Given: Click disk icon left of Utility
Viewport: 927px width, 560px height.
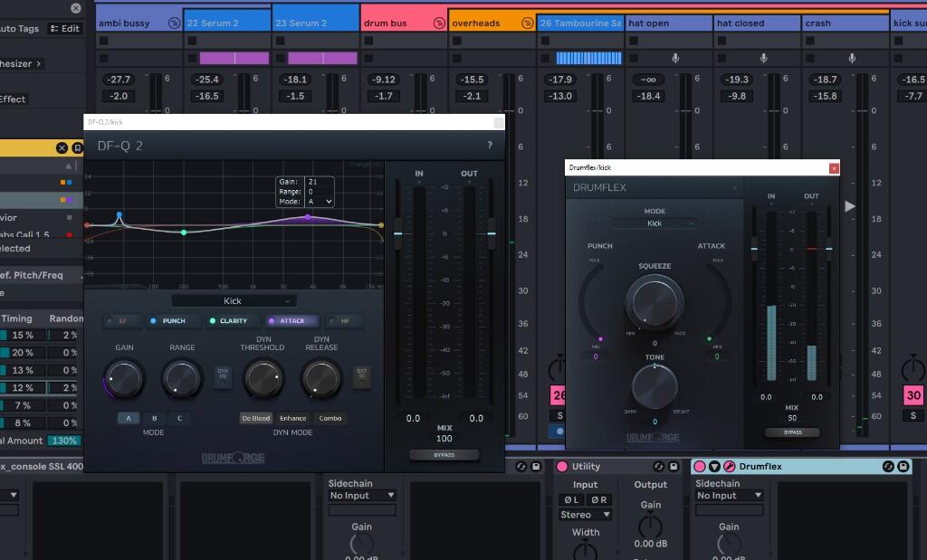Looking at the screenshot, I should click(536, 466).
